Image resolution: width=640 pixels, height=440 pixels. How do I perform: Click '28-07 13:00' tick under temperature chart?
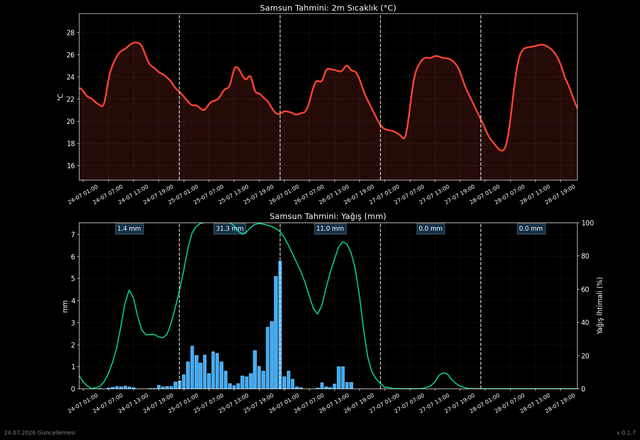[x=535, y=195]
